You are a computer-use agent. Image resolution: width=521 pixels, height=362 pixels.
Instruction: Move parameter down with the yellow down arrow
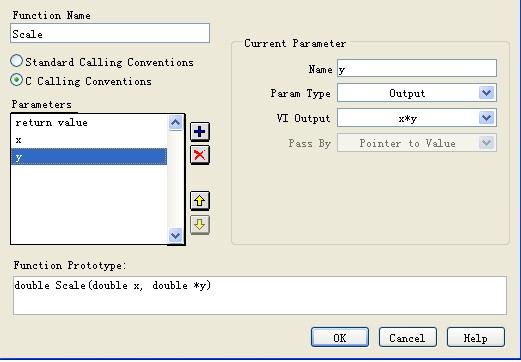click(x=200, y=225)
